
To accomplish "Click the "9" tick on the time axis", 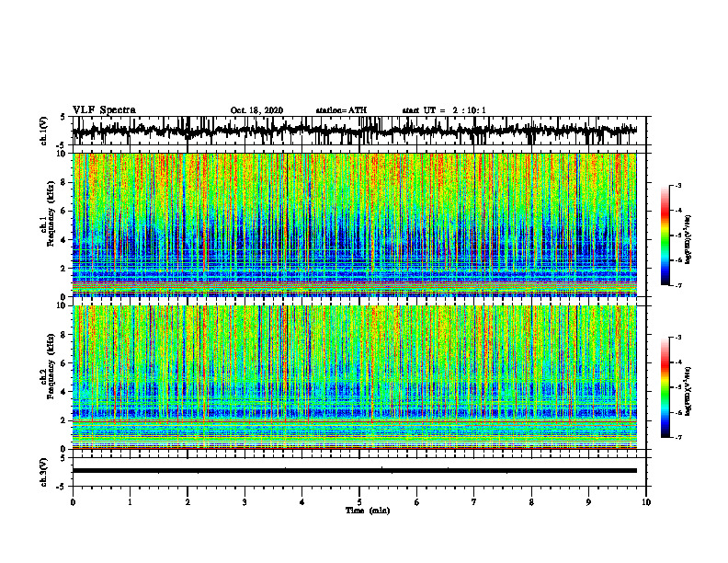I will pyautogui.click(x=588, y=502).
